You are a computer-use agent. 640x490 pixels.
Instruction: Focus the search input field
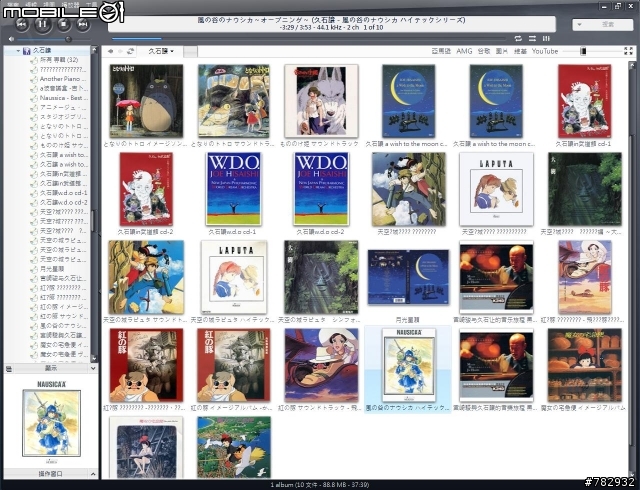[x=608, y=24]
